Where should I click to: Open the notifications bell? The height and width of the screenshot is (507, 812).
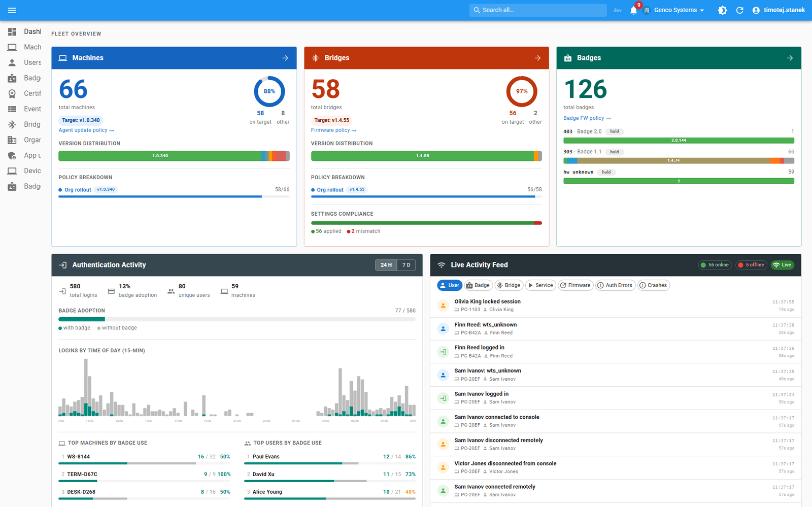click(x=633, y=10)
